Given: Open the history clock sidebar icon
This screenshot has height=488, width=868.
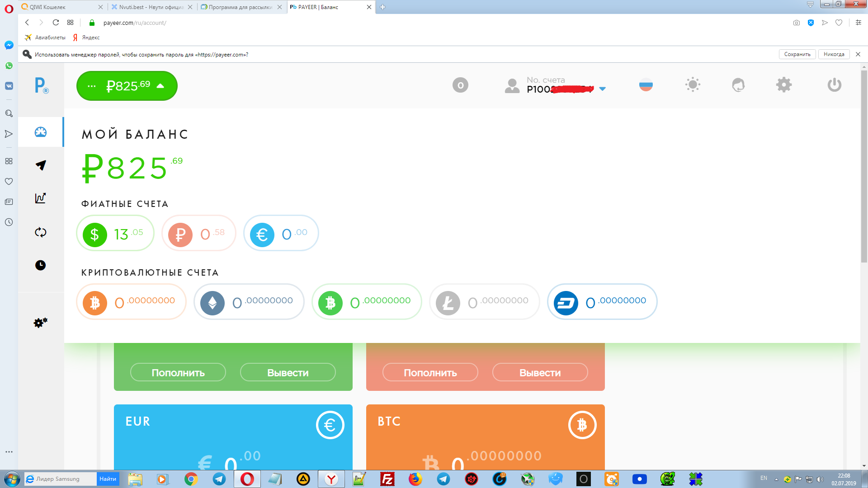Looking at the screenshot, I should [41, 265].
